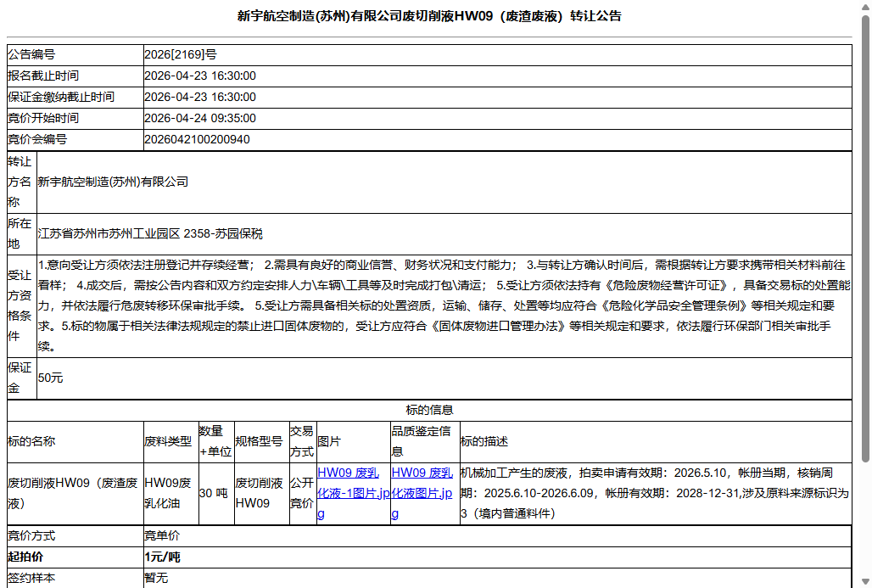This screenshot has height=588, width=872.
Task: Click the 标的描述 column header
Action: (x=656, y=442)
